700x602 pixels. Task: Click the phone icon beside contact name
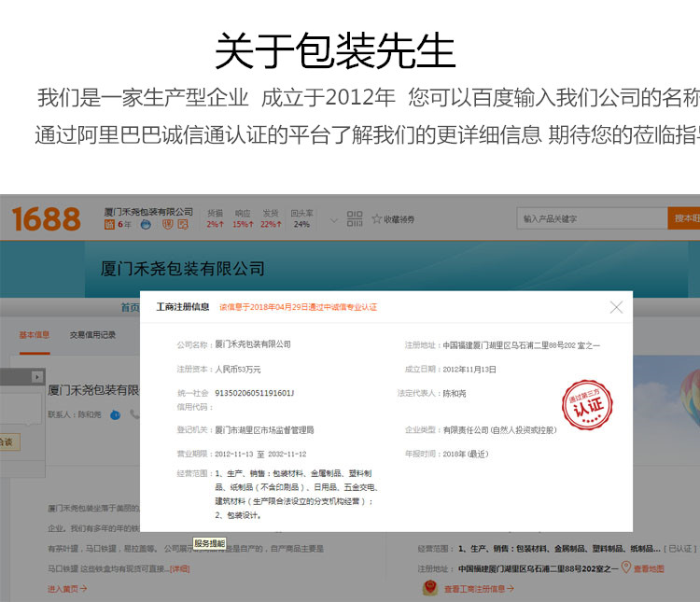134,414
